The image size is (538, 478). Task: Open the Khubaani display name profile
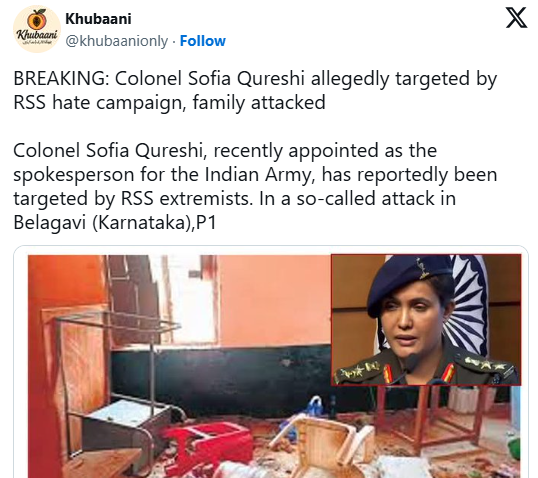98,19
